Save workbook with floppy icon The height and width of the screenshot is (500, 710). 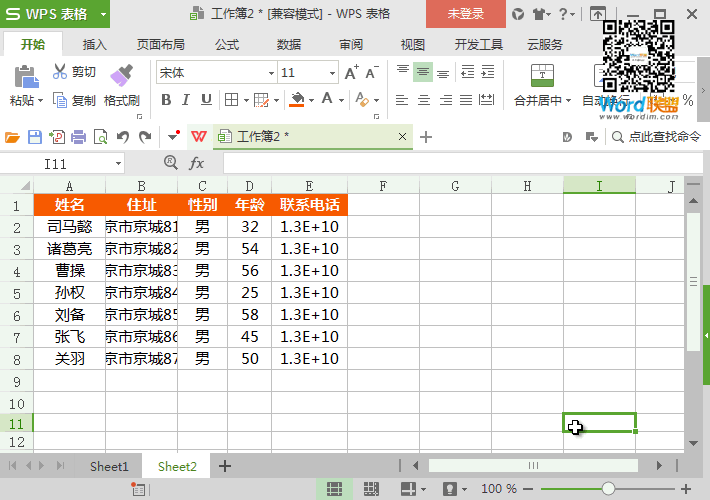point(35,137)
